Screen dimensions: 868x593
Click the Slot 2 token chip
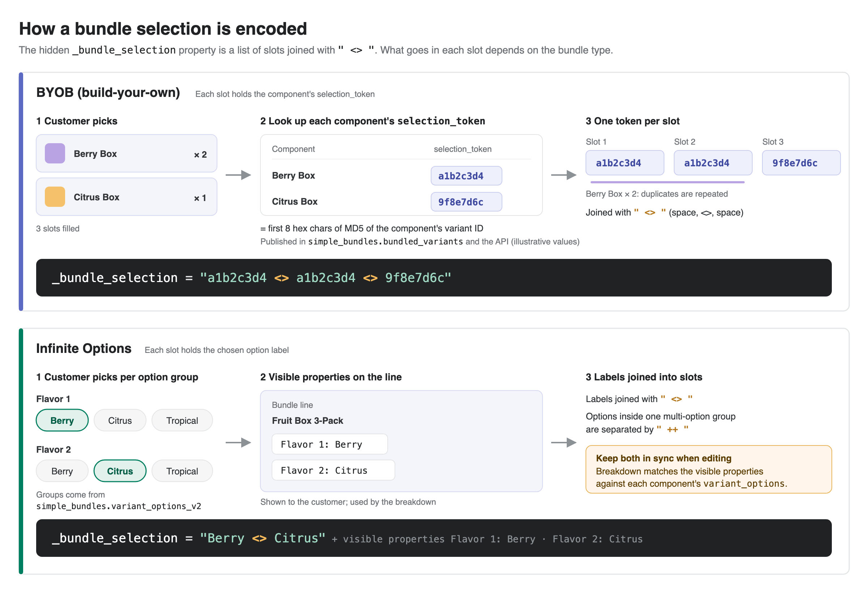(713, 163)
